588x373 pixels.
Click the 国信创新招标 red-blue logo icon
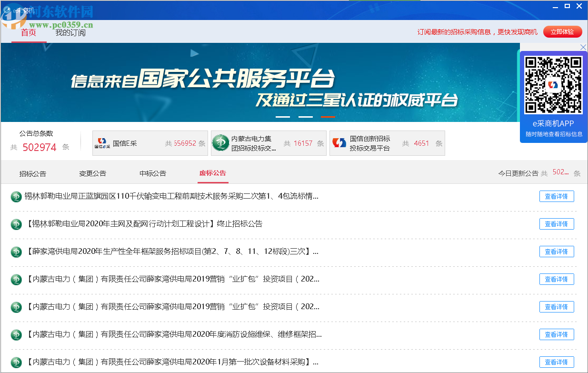[x=339, y=143]
